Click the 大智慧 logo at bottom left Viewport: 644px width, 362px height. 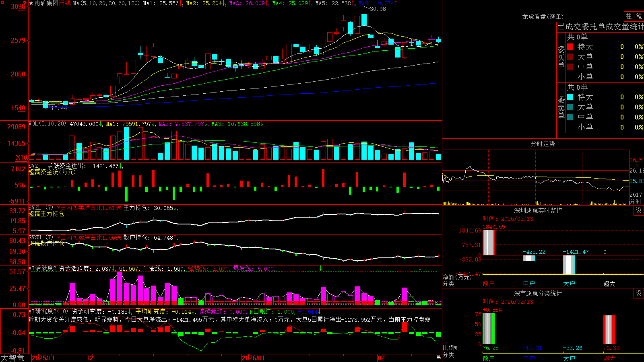(12, 358)
